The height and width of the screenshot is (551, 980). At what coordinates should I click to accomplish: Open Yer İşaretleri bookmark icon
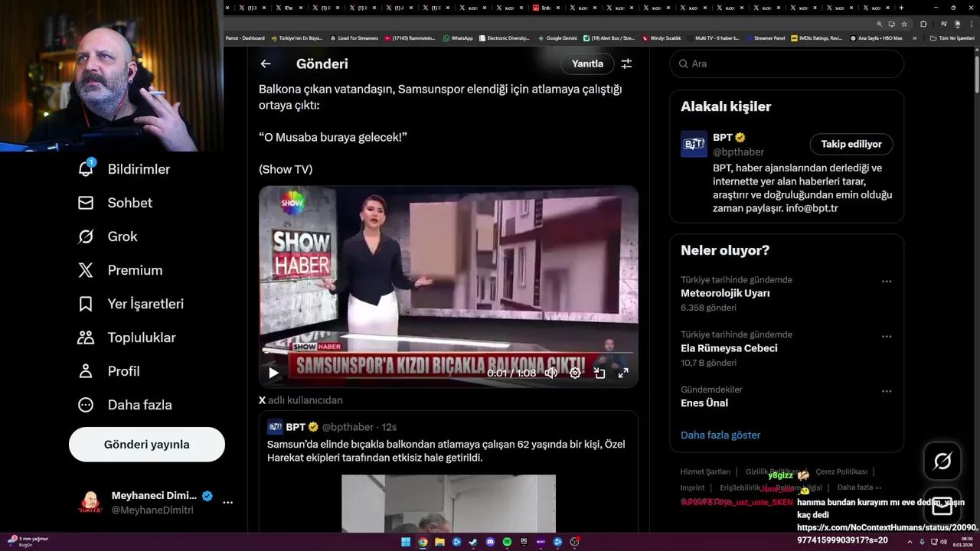pyautogui.click(x=86, y=304)
